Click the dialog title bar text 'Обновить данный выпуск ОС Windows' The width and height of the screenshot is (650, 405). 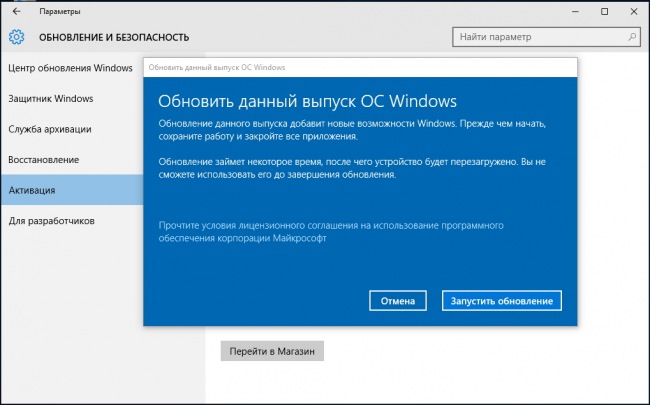pyautogui.click(x=217, y=67)
